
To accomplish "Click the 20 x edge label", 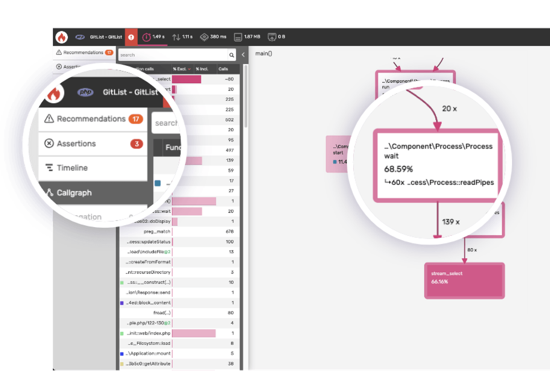I will pos(449,109).
